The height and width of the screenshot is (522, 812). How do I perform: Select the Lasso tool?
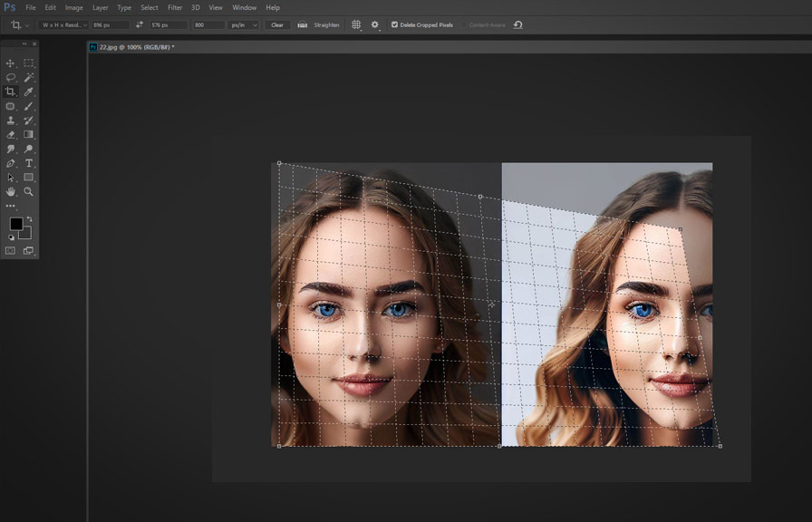point(12,77)
